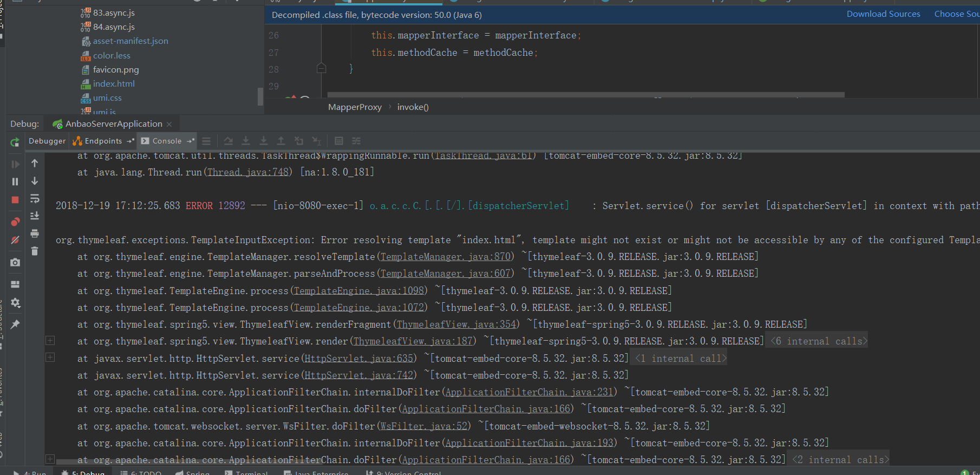
Task: Click the Restore Layout icon
Action: (15, 284)
